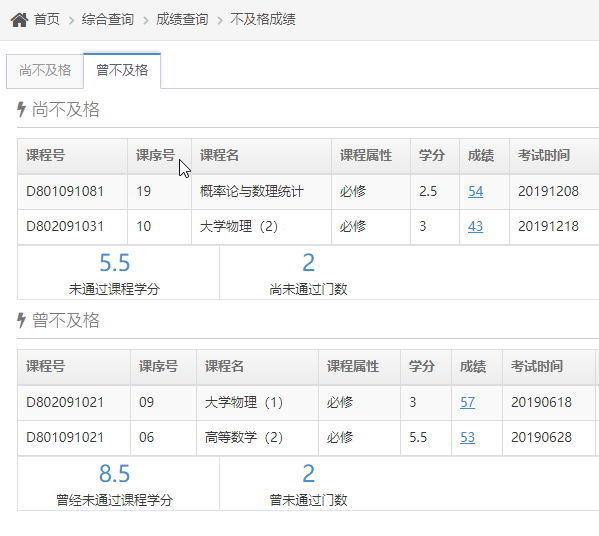599x536 pixels.
Task: Click lightning icon beside 尚不及格 heading
Action: coord(22,109)
